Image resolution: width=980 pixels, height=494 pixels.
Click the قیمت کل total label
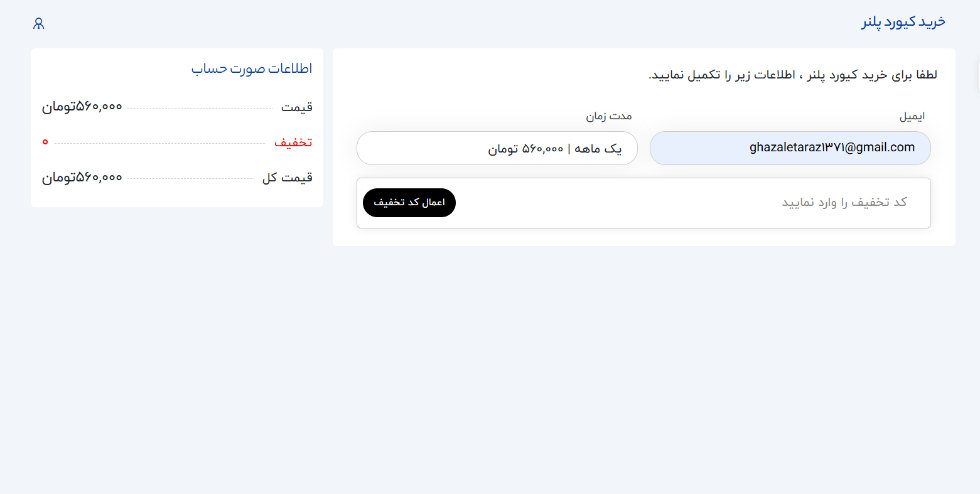[288, 178]
